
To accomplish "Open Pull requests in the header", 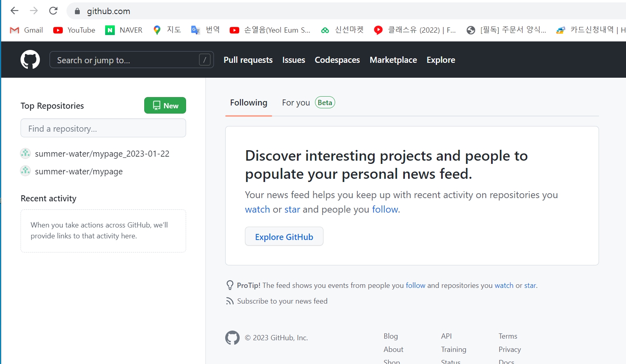I will (248, 60).
